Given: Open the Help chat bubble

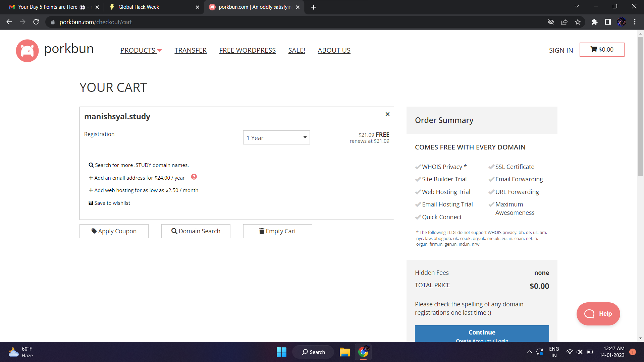Looking at the screenshot, I should [598, 314].
